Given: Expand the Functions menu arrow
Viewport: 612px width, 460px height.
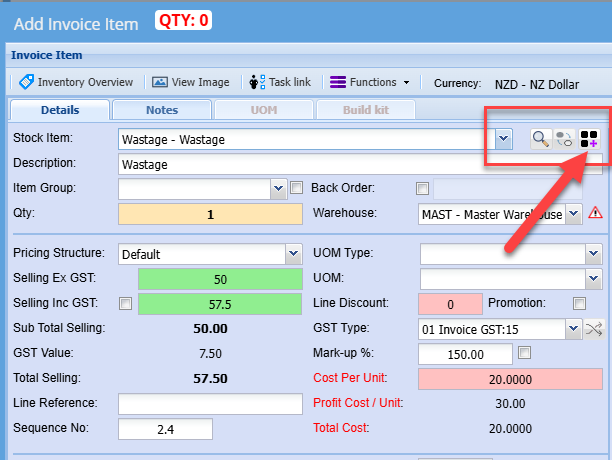Looking at the screenshot, I should point(406,82).
